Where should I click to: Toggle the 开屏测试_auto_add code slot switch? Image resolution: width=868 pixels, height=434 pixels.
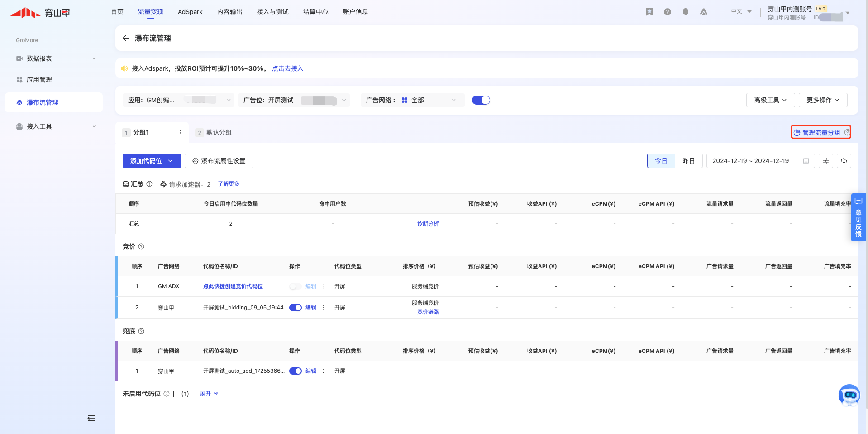[296, 371]
